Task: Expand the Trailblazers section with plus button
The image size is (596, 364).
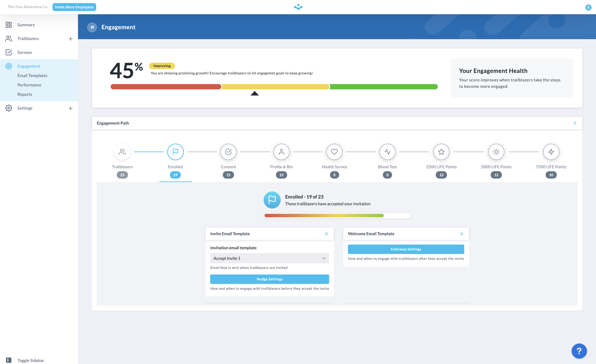Action: (x=70, y=38)
